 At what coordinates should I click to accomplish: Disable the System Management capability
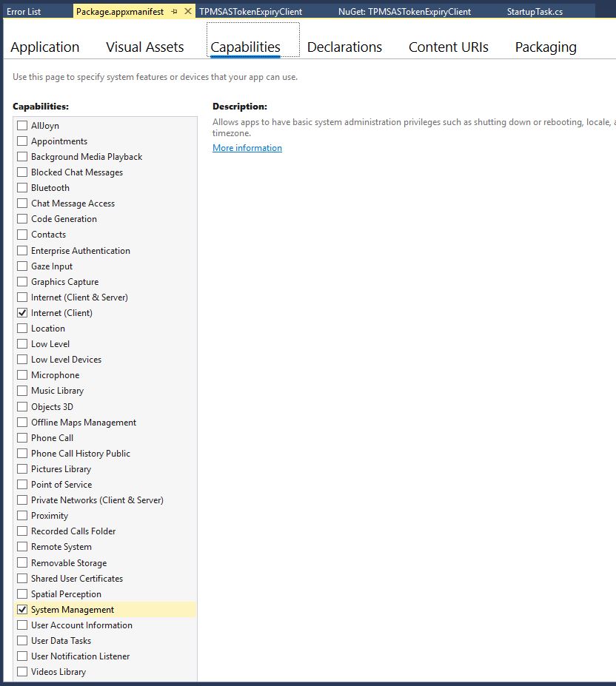pos(22,610)
